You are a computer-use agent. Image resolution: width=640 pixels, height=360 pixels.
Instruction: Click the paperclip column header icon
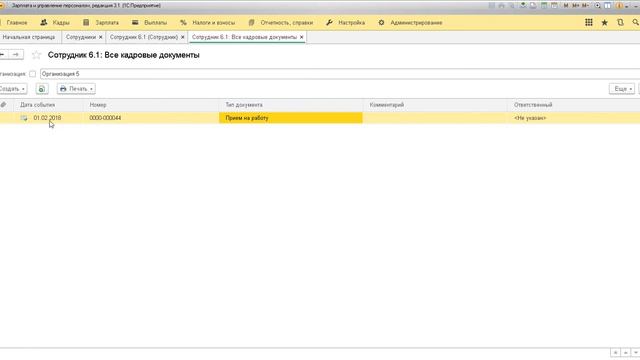[4, 105]
